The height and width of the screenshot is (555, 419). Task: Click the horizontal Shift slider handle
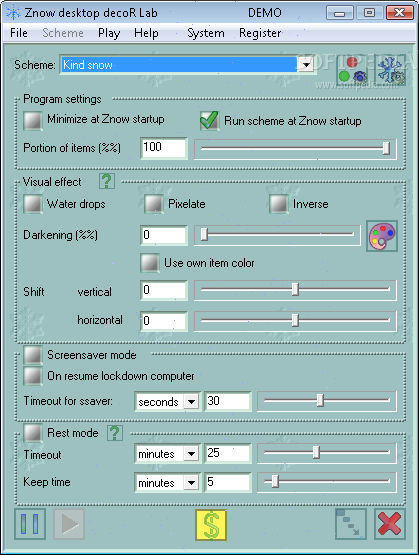(295, 321)
